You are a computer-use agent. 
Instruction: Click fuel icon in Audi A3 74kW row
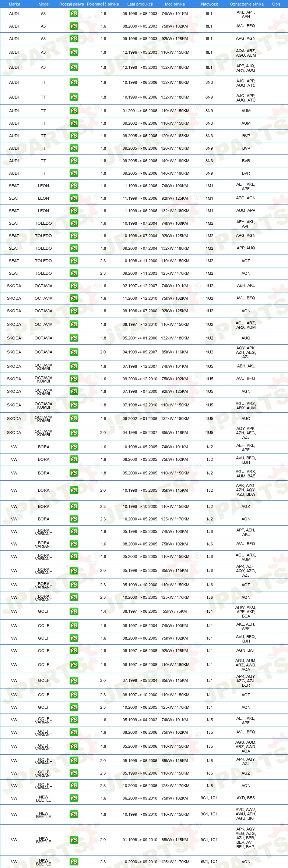74,14
